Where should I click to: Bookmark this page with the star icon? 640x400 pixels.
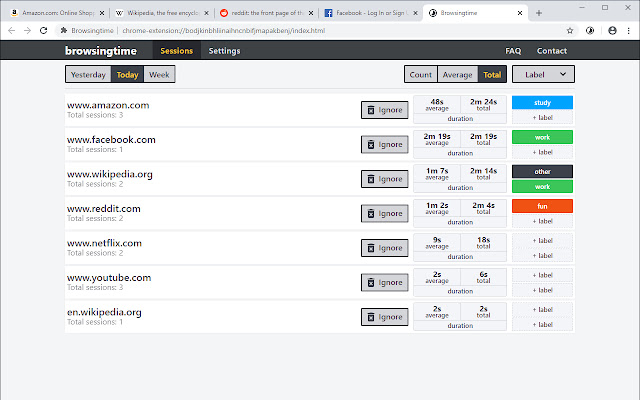click(570, 31)
